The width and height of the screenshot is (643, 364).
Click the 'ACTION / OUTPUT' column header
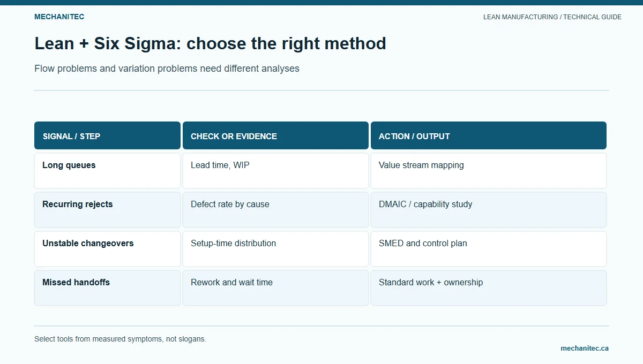[489, 135]
